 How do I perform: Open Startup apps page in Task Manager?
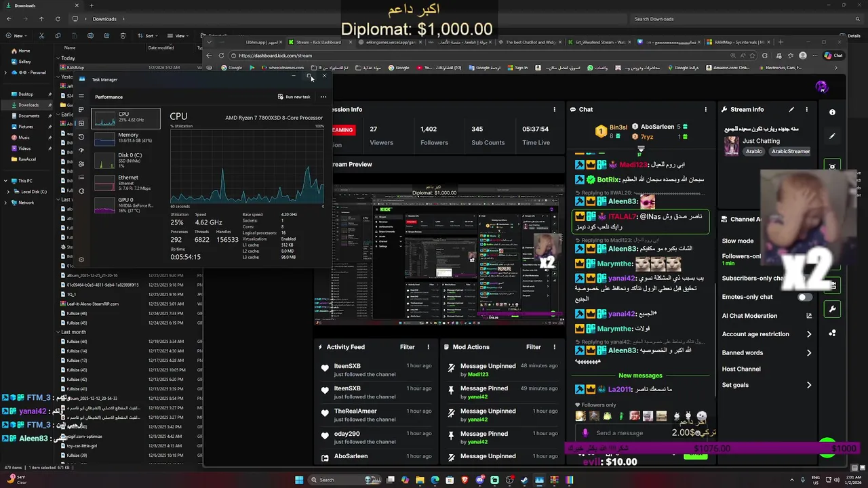coord(81,150)
